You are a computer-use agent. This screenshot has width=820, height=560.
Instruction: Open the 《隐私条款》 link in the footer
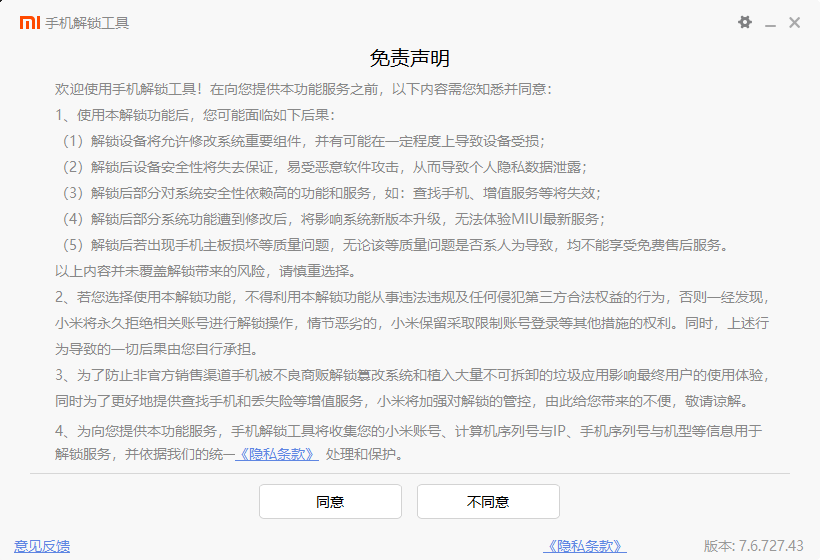click(x=585, y=546)
